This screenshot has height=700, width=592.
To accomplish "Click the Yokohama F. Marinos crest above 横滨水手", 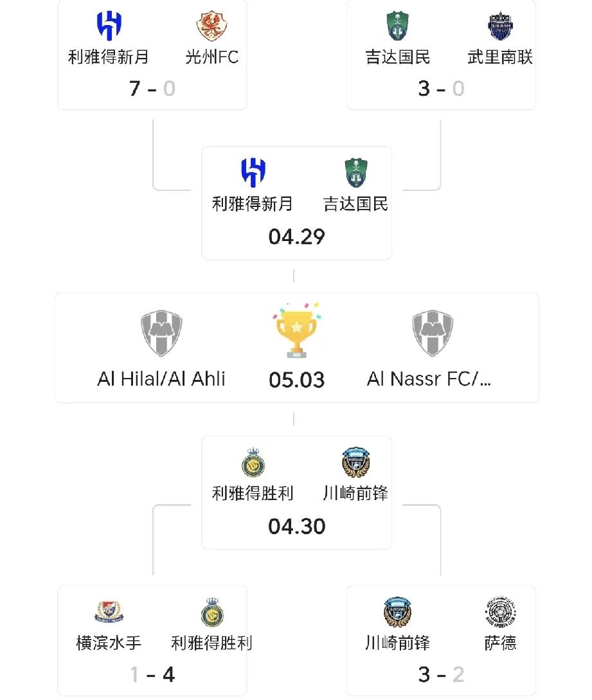I will pos(109,611).
